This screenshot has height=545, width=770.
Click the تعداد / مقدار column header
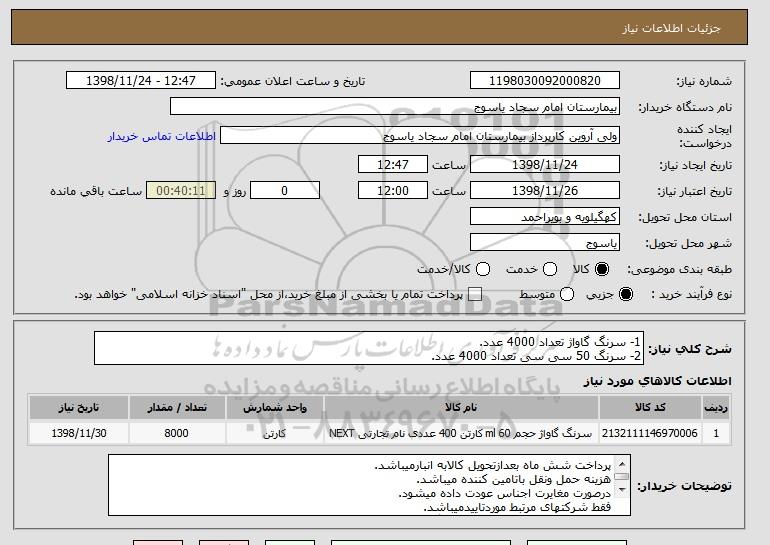177,408
